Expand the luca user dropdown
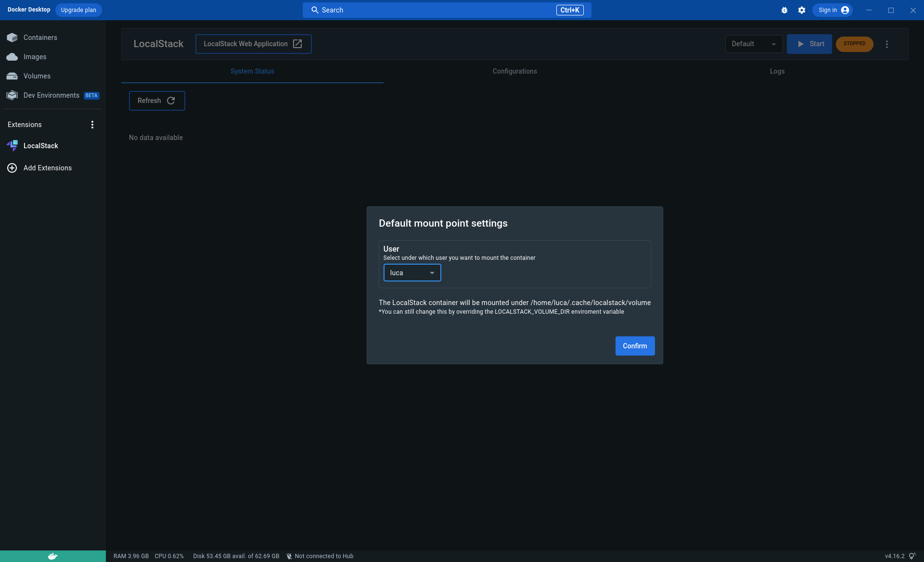 (412, 273)
